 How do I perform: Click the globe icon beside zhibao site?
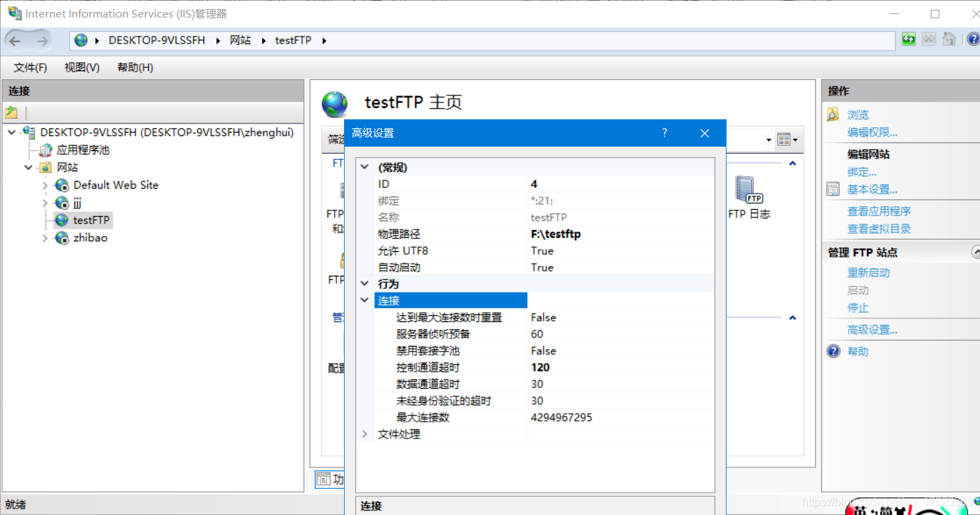[x=62, y=238]
